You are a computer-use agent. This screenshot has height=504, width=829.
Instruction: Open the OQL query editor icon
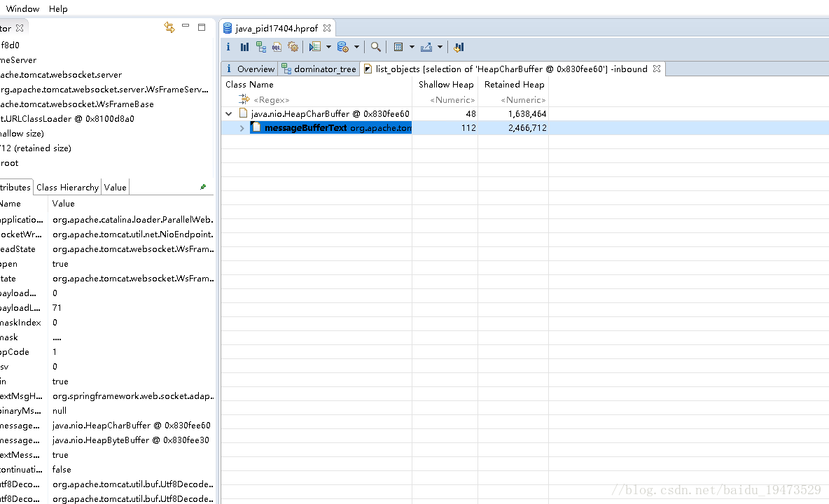pyautogui.click(x=277, y=47)
